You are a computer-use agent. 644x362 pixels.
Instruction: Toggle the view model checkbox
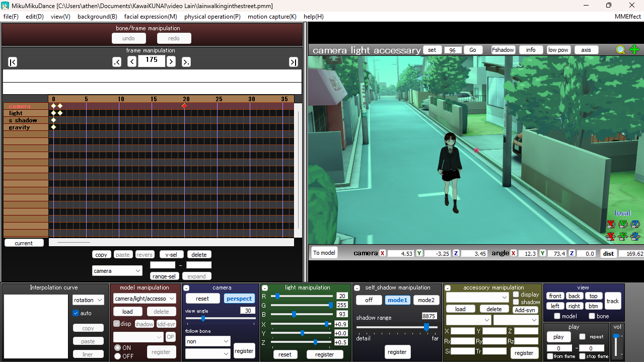557,316
